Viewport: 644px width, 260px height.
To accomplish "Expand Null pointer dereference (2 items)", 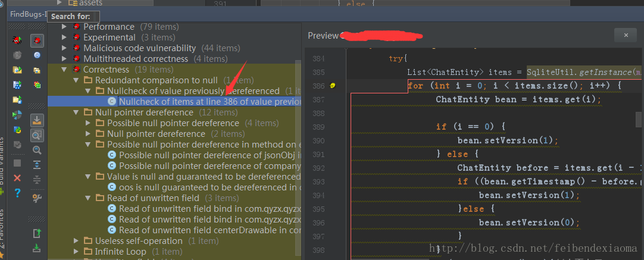I will (88, 133).
